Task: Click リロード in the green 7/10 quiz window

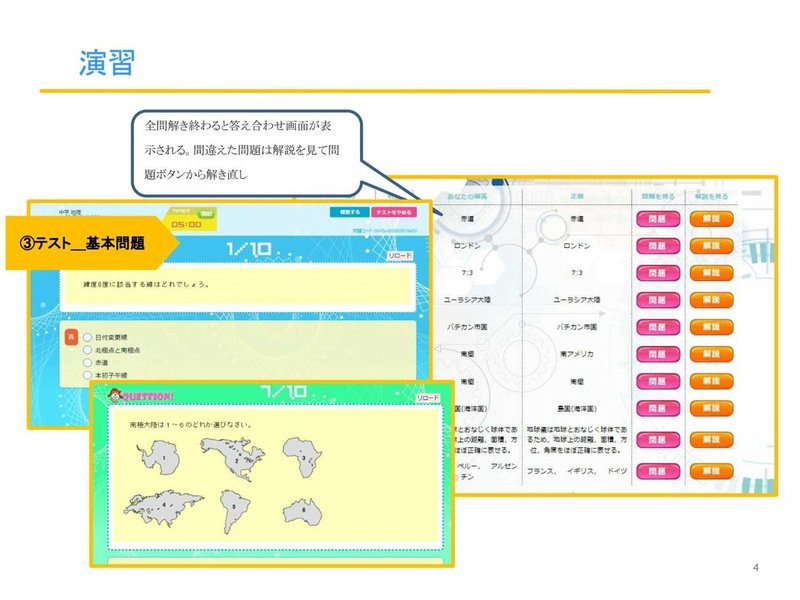Action: tap(428, 397)
